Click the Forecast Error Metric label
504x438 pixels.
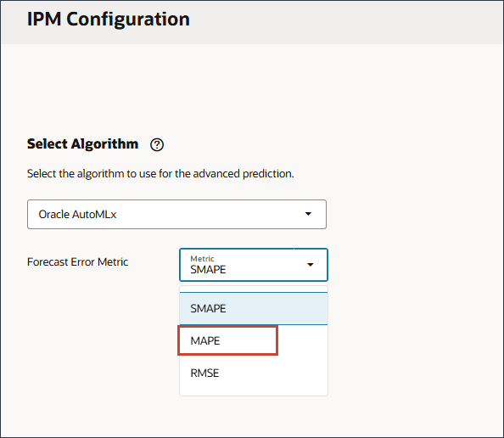click(x=77, y=261)
